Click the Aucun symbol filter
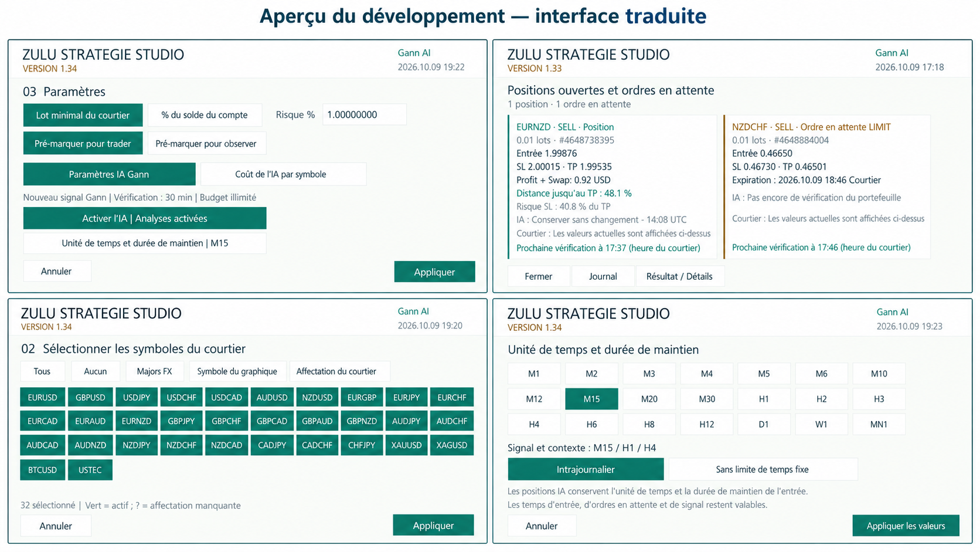This screenshot has height=552, width=980. click(96, 371)
